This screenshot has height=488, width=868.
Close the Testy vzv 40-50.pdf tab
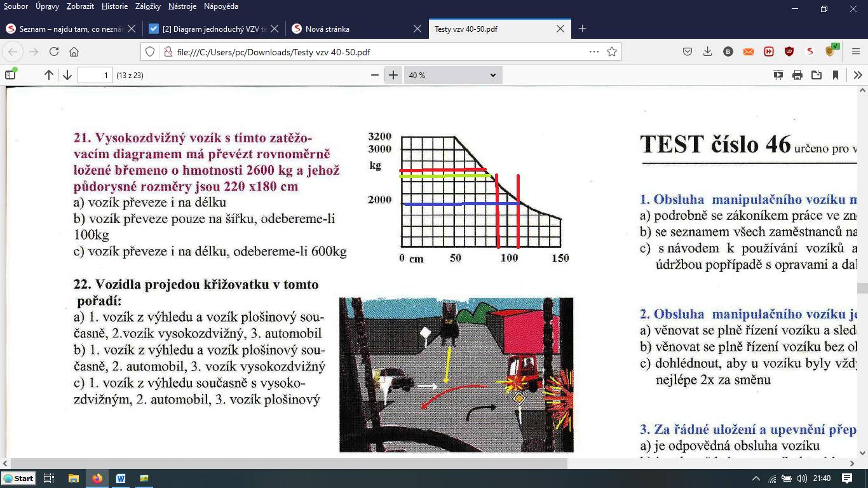coord(560,29)
